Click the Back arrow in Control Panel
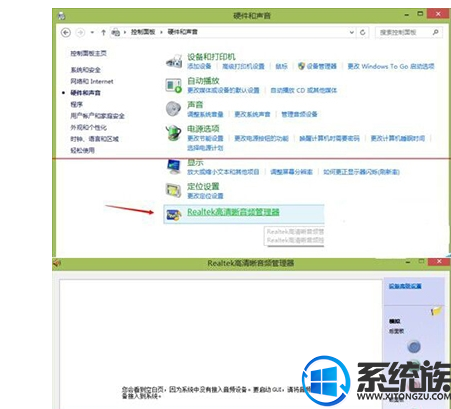The image size is (451, 409). click(x=66, y=32)
